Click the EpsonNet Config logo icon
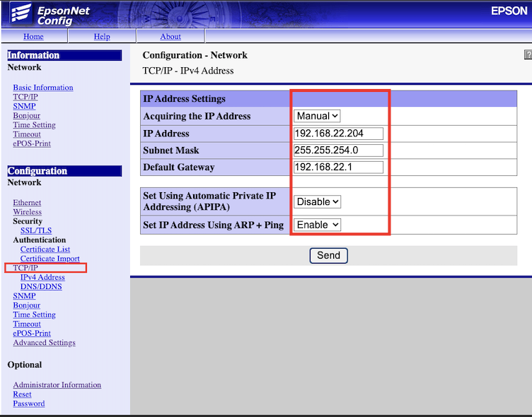 pos(21,13)
